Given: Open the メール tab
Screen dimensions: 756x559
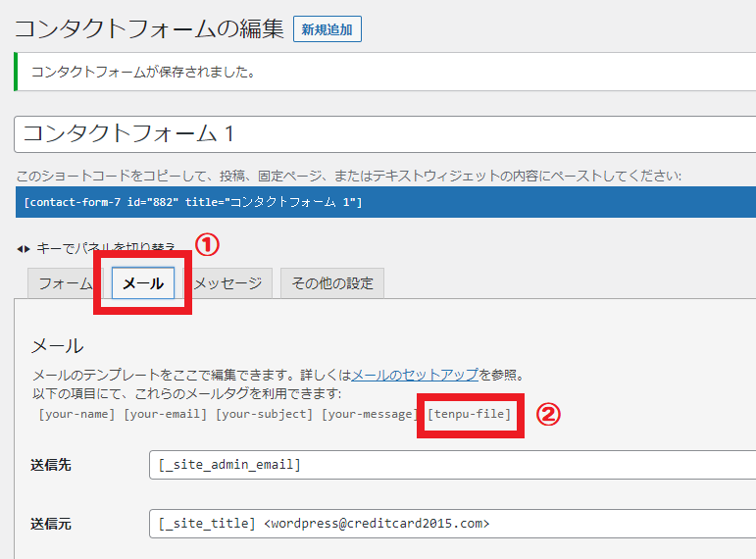Looking at the screenshot, I should click(x=143, y=283).
